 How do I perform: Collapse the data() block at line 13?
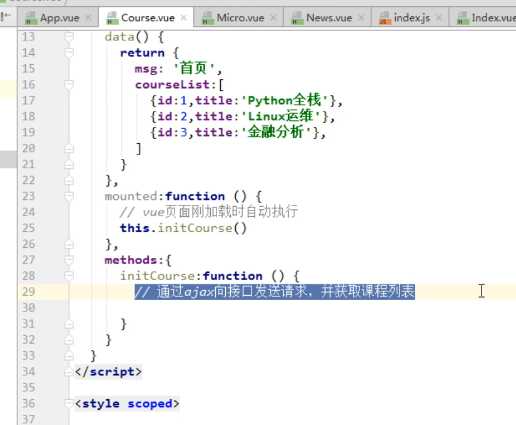pyautogui.click(x=69, y=36)
